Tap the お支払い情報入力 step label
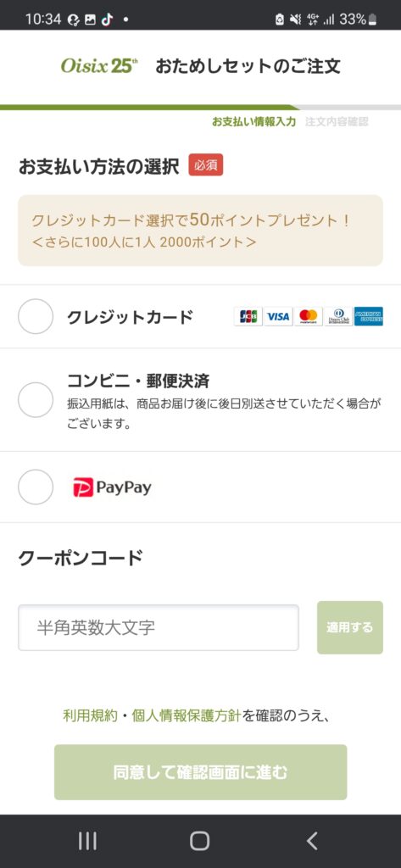Image resolution: width=401 pixels, height=868 pixels. (x=253, y=122)
